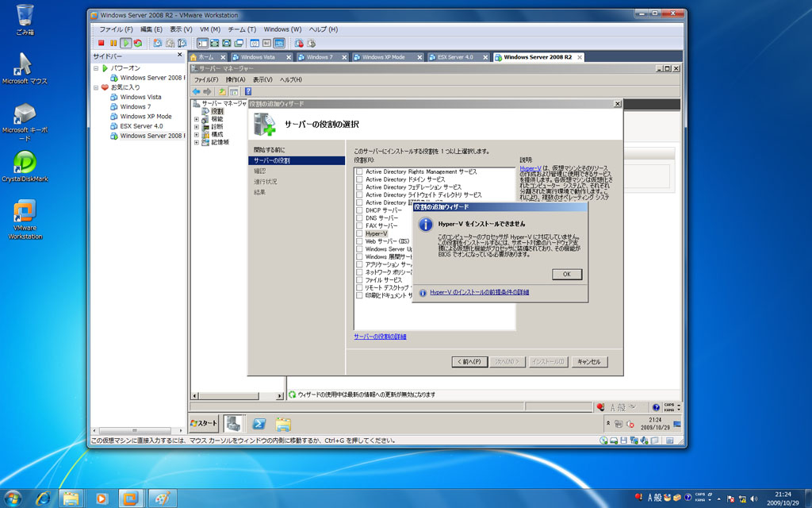Open Windows Media Player on host taskbar

click(101, 498)
